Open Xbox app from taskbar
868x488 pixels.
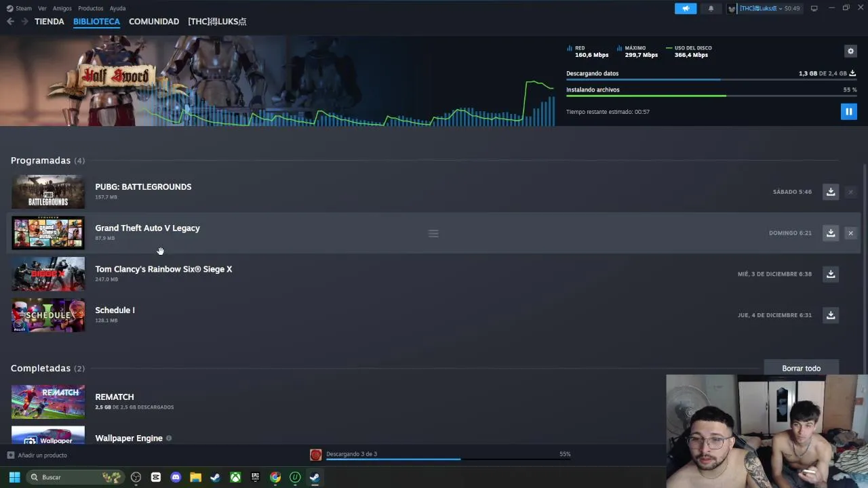tap(235, 477)
